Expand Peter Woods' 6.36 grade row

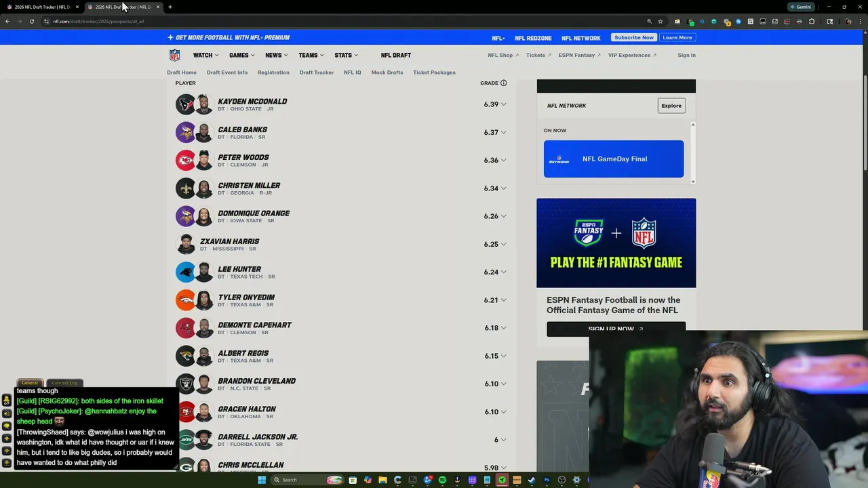503,160
